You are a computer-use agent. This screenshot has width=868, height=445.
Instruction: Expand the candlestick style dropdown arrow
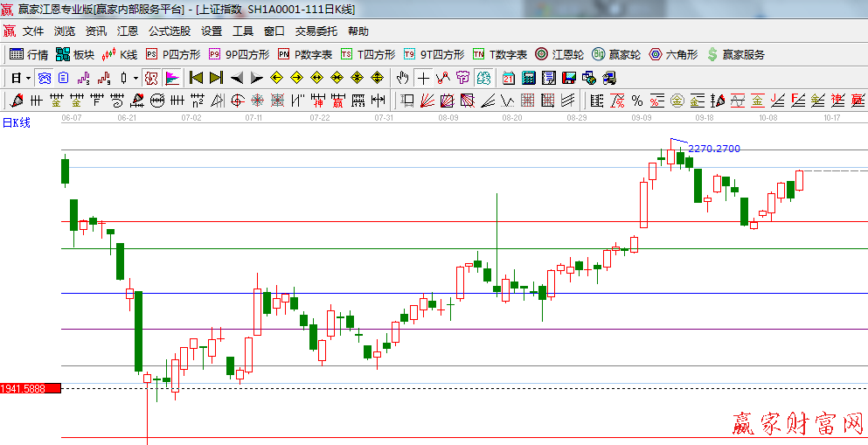tap(135, 78)
